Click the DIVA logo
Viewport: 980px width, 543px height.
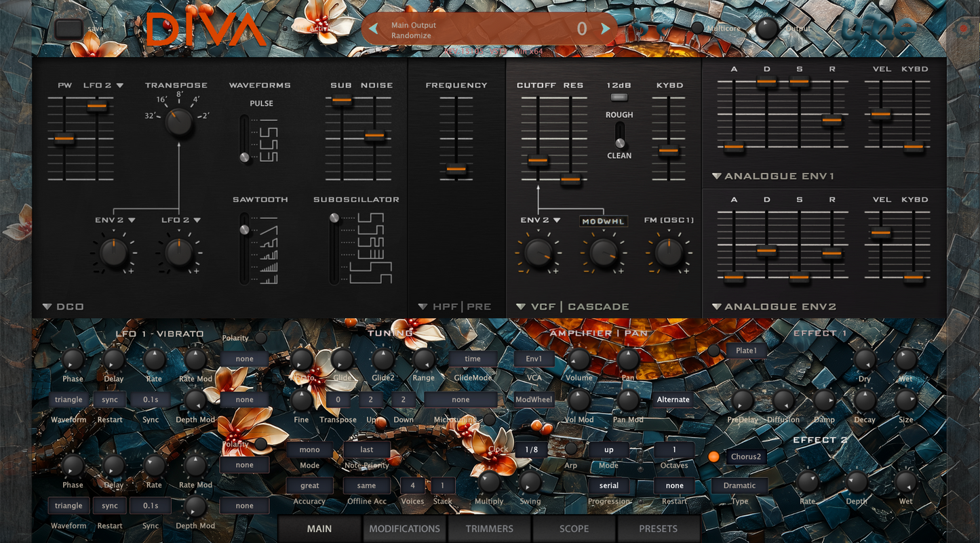coord(205,30)
